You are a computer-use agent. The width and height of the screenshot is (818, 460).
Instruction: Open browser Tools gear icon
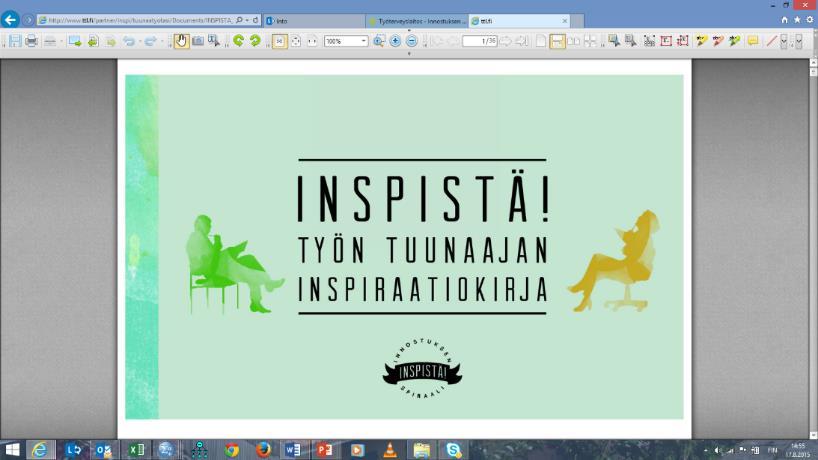pyautogui.click(x=810, y=20)
